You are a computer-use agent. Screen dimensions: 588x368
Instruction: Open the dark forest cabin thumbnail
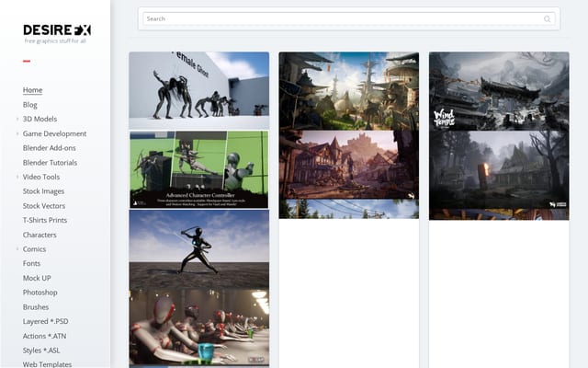click(499, 169)
